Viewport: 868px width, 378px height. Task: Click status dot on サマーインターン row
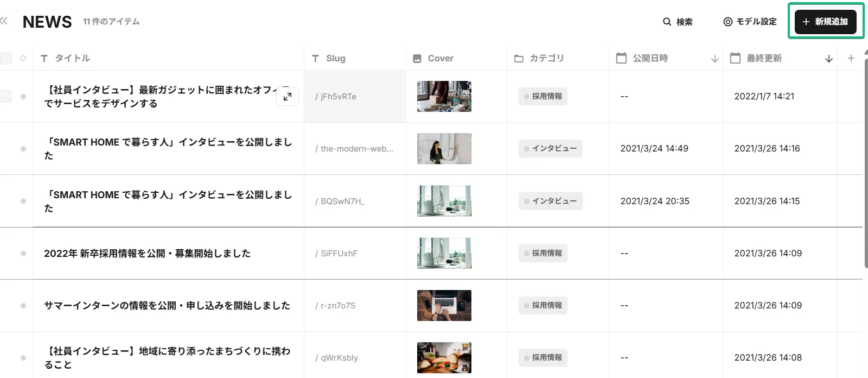pyautogui.click(x=23, y=306)
